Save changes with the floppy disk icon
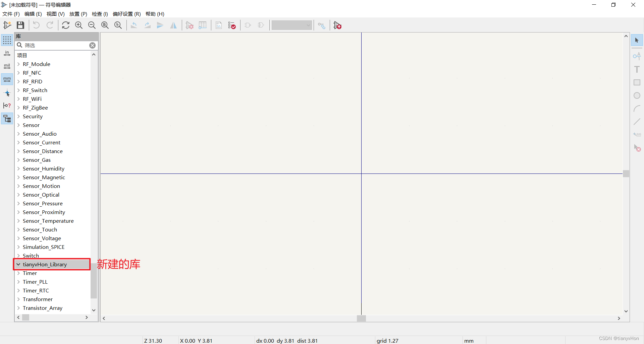Viewport: 644px width, 344px height. pyautogui.click(x=20, y=25)
